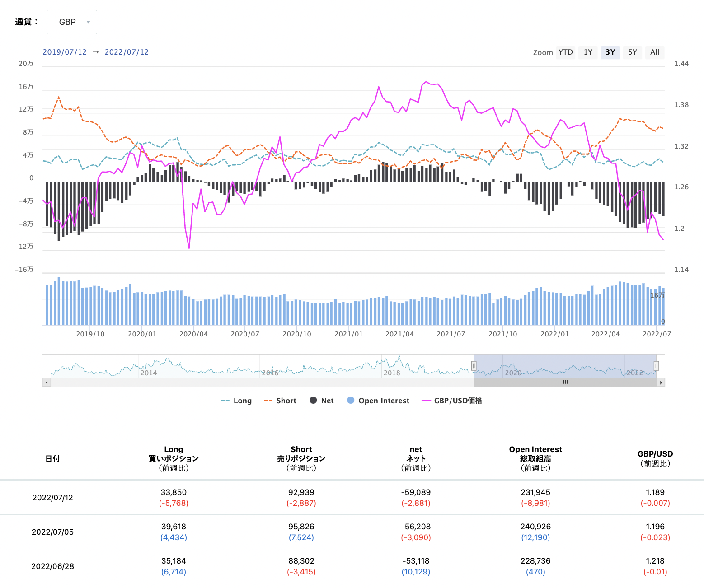Click the net value -59,089

(x=416, y=492)
